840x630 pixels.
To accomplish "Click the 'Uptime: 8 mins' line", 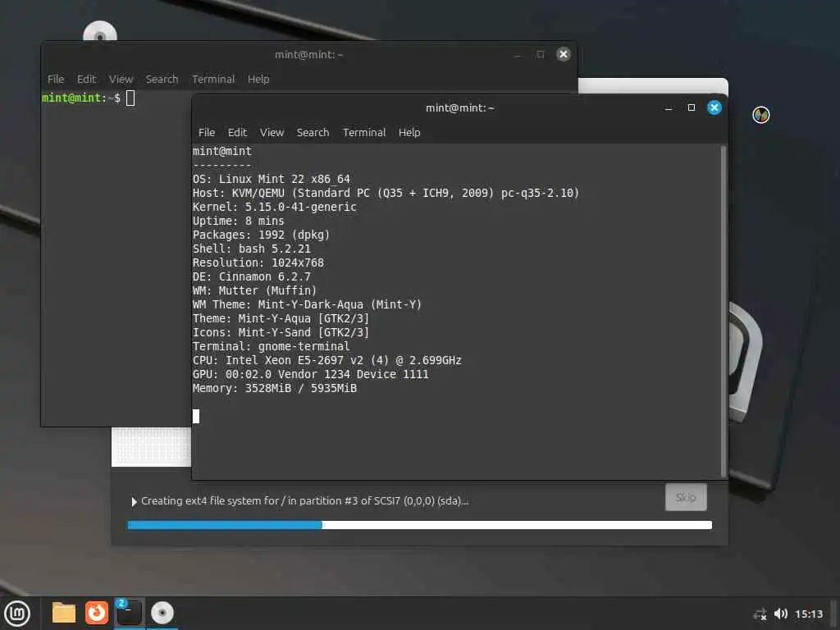I will pyautogui.click(x=239, y=221).
